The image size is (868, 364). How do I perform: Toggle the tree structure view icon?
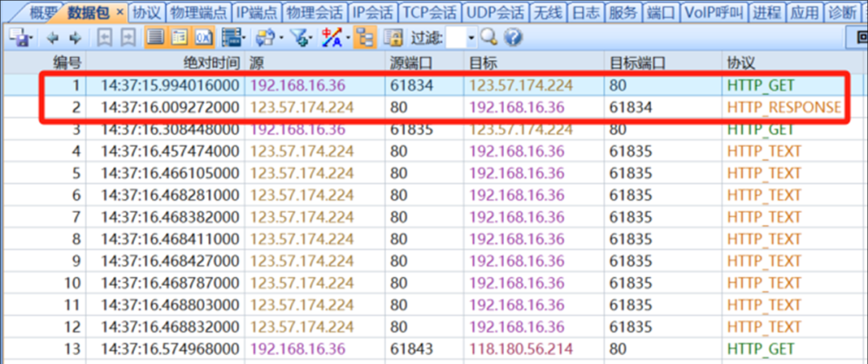point(365,38)
